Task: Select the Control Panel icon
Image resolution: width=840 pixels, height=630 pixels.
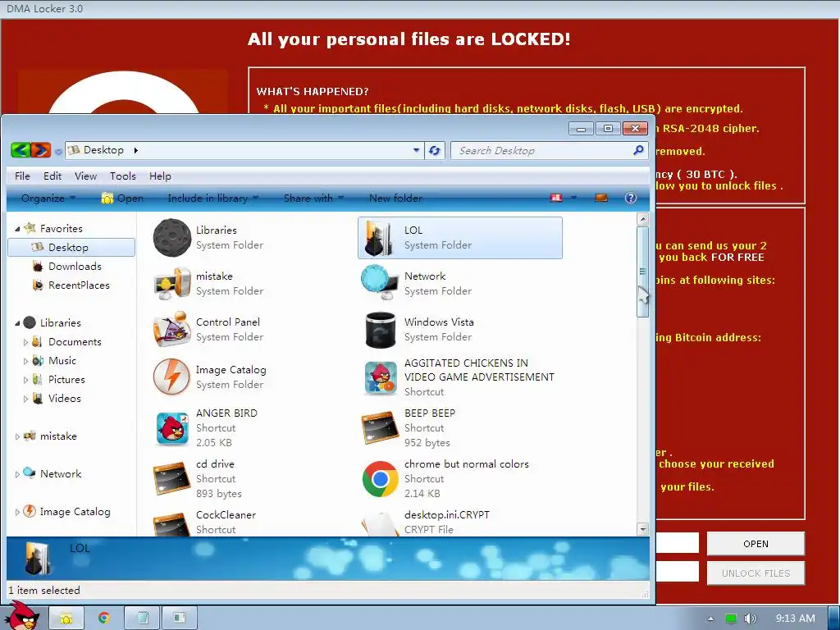Action: click(x=172, y=330)
